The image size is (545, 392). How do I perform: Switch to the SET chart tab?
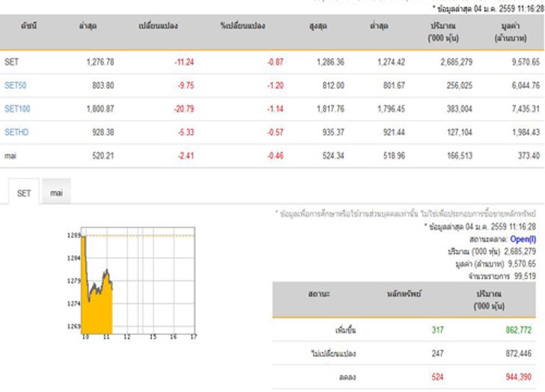(x=24, y=192)
